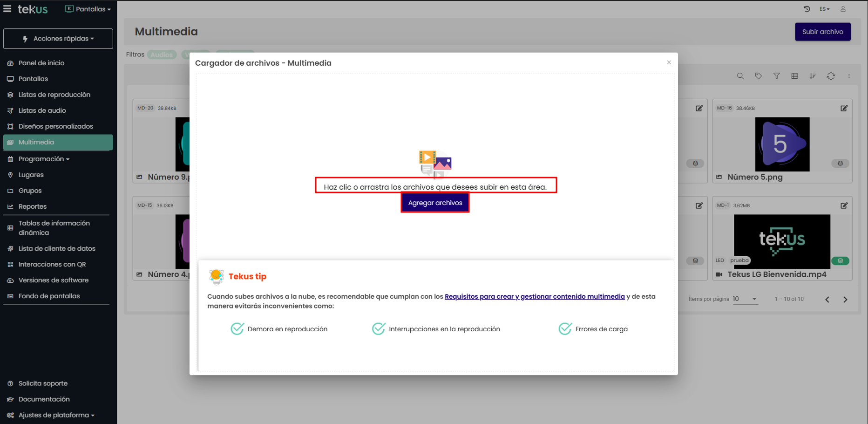
Task: Toggle the green playlist badge on Tekus video
Action: click(x=840, y=260)
